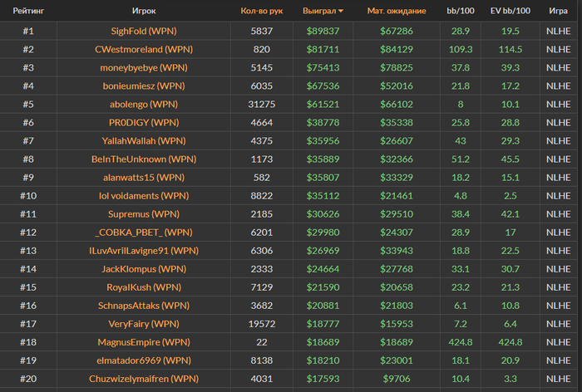Select hands count 7129
This screenshot has height=392, width=582.
[262, 287]
